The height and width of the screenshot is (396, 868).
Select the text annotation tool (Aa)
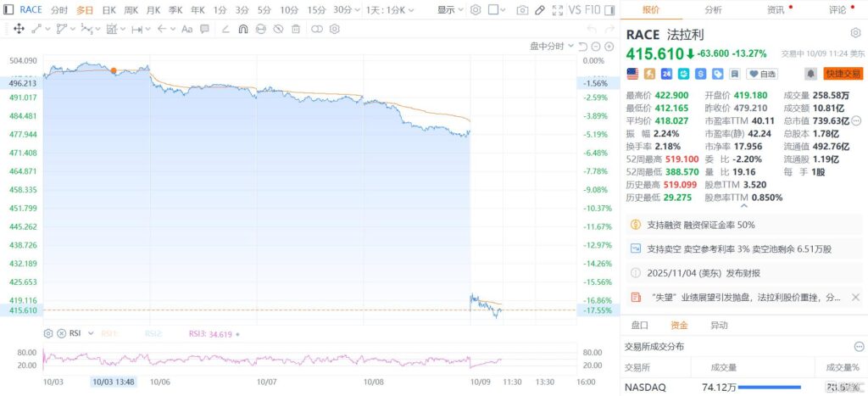(x=187, y=28)
